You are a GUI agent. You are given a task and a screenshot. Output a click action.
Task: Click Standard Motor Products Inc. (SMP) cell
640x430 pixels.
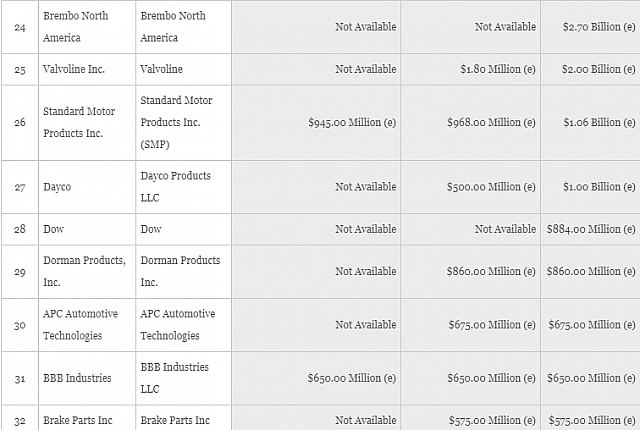point(176,122)
